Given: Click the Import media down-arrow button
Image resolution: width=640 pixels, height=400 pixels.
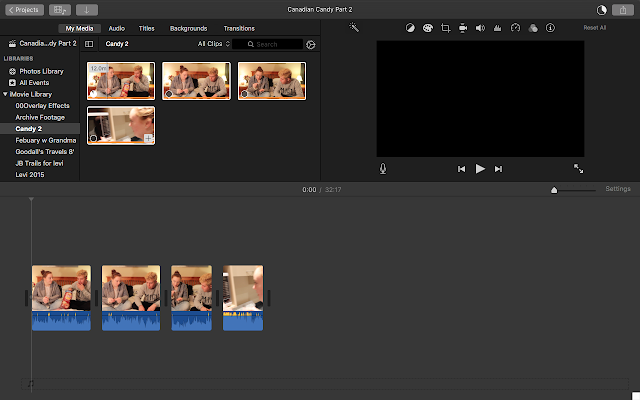Looking at the screenshot, I should point(87,10).
